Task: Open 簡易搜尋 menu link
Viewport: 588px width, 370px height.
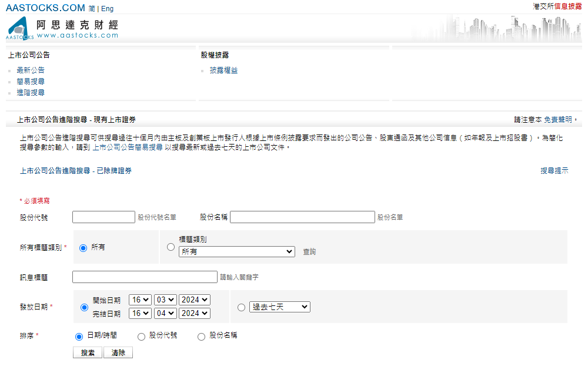Action: tap(31, 82)
